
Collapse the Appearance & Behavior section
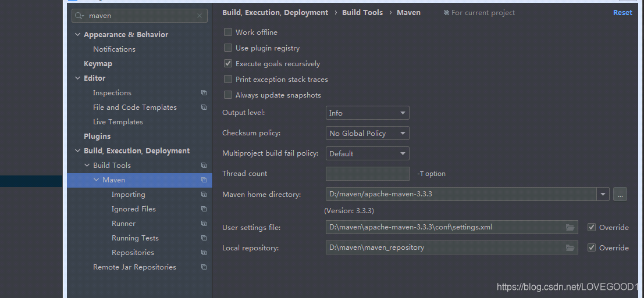coord(77,35)
